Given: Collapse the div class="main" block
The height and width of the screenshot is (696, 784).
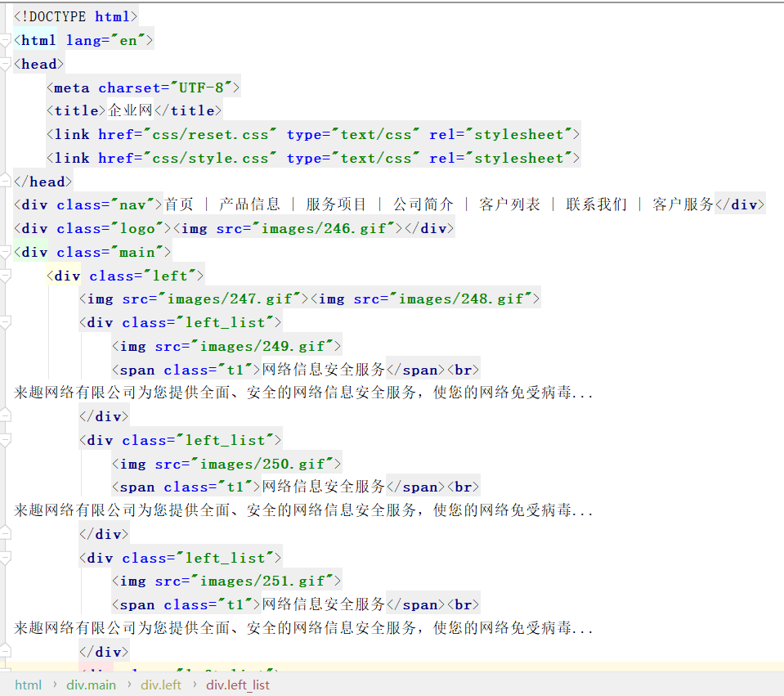Looking at the screenshot, I should [x=5, y=252].
